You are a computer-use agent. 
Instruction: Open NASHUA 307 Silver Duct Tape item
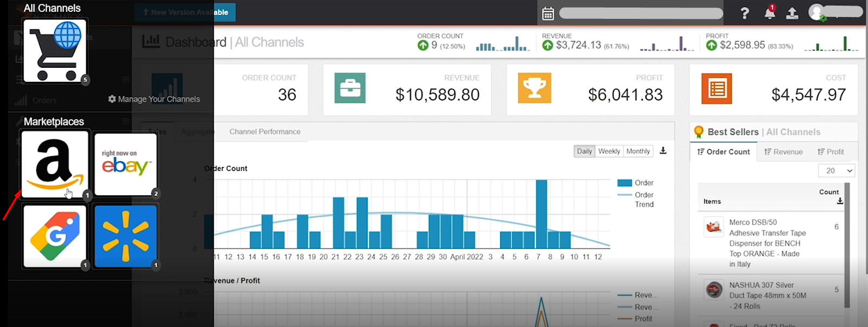(x=768, y=296)
